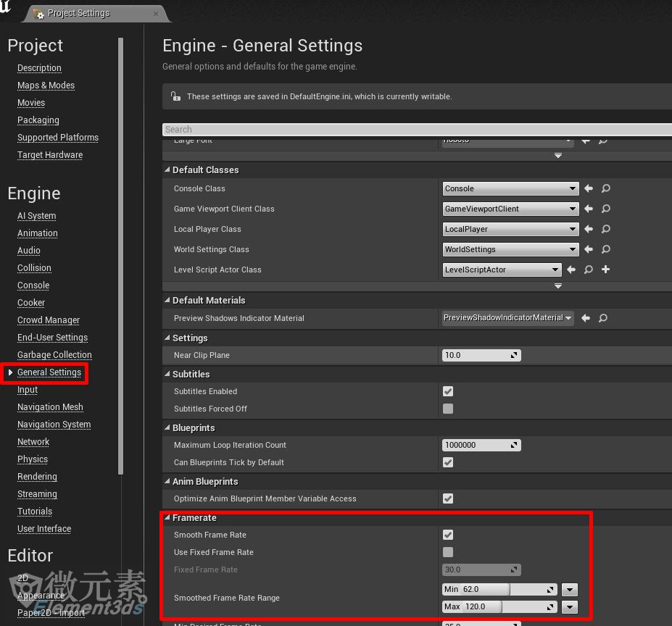The image size is (672, 626).
Task: Open the LocalPlayer class dropdown
Action: coord(510,229)
